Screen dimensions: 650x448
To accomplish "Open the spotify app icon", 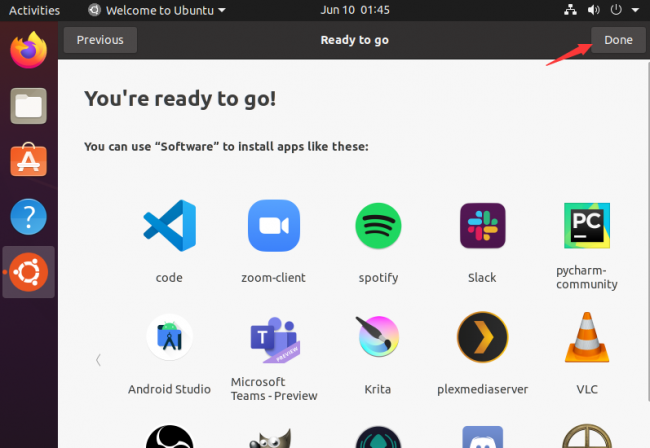I will coord(378,225).
